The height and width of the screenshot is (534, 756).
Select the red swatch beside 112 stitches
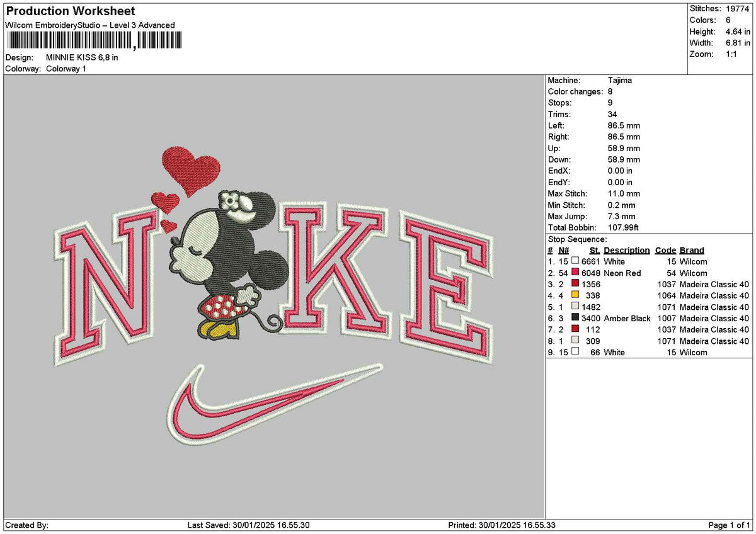click(x=575, y=329)
